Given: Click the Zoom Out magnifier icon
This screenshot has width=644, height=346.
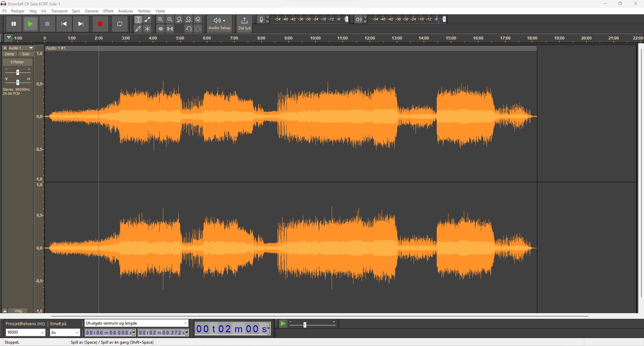Looking at the screenshot, I should [x=170, y=20].
